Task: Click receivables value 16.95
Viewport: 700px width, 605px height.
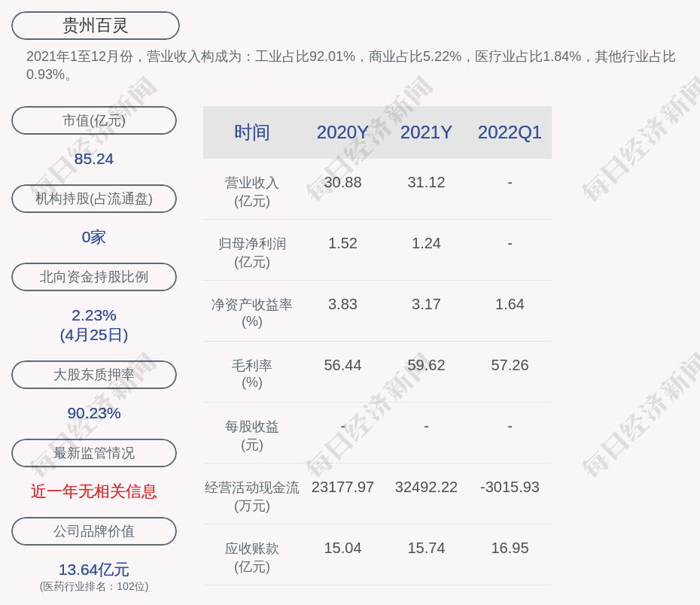Action: 510,548
